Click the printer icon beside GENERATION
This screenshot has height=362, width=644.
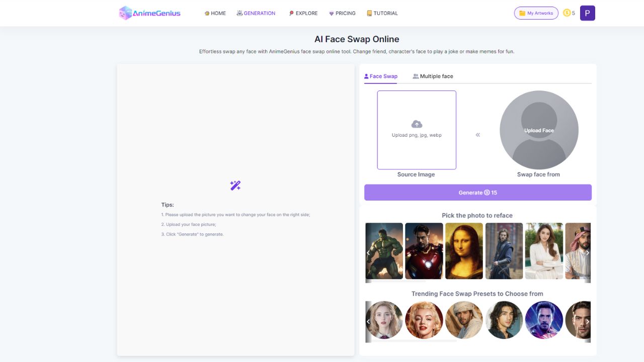[239, 13]
